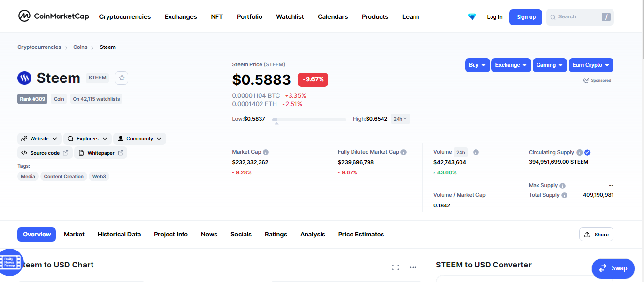
Task: Expand the Community dropdown
Action: click(x=139, y=139)
